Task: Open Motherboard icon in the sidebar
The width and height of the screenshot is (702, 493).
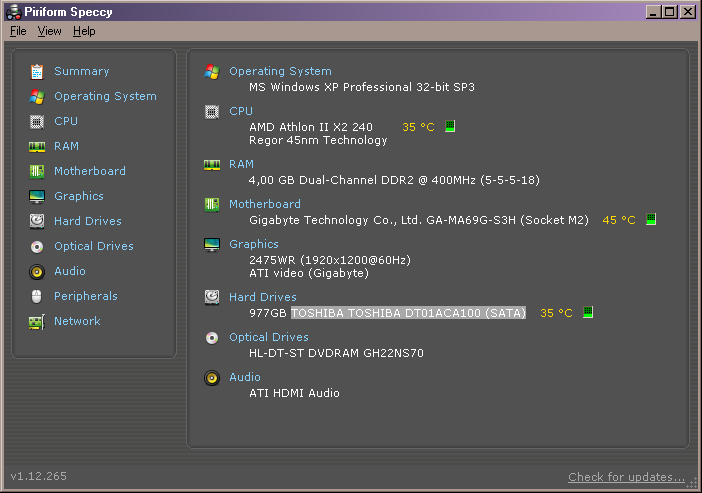Action: pyautogui.click(x=37, y=171)
